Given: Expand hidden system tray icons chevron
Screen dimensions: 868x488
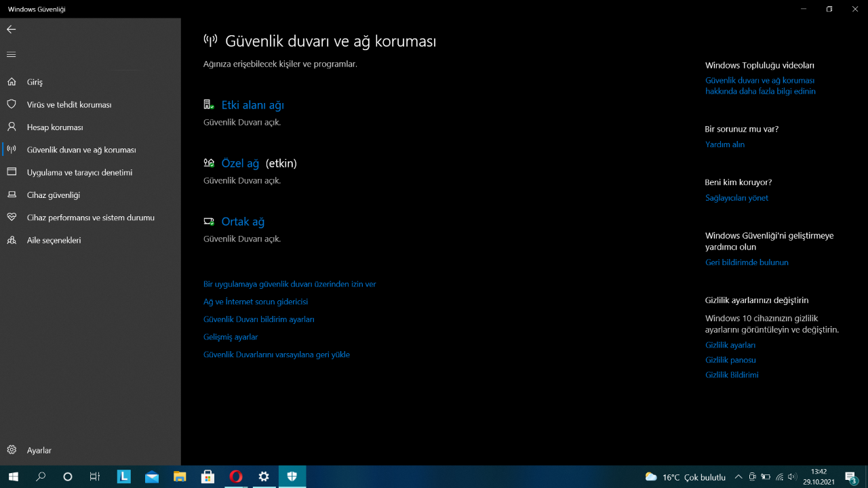Looking at the screenshot, I should click(x=738, y=477).
